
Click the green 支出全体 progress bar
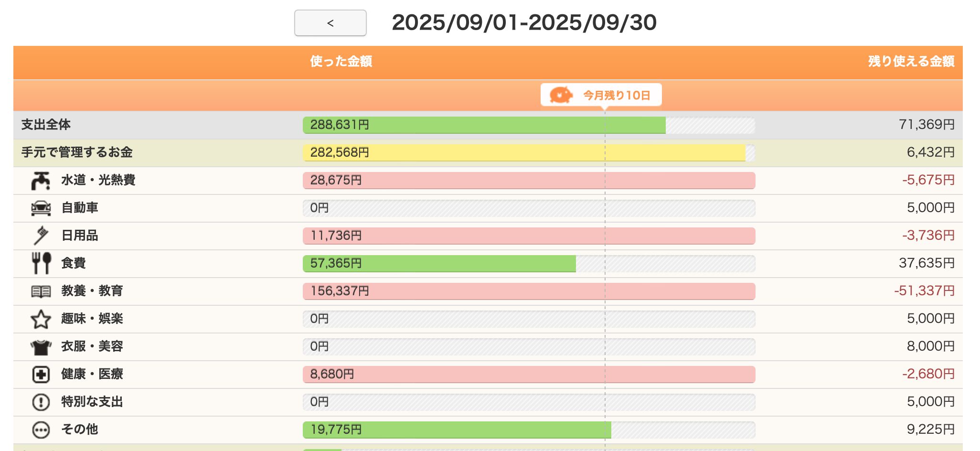[484, 125]
